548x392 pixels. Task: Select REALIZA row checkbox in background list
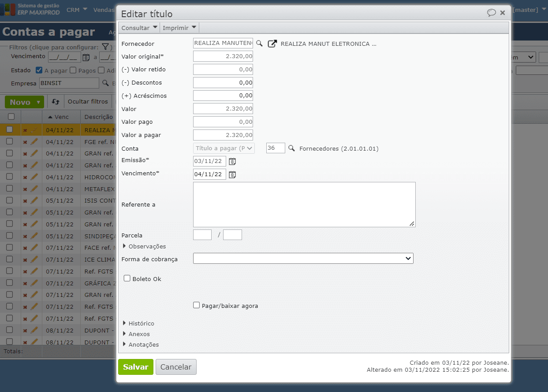(9, 129)
